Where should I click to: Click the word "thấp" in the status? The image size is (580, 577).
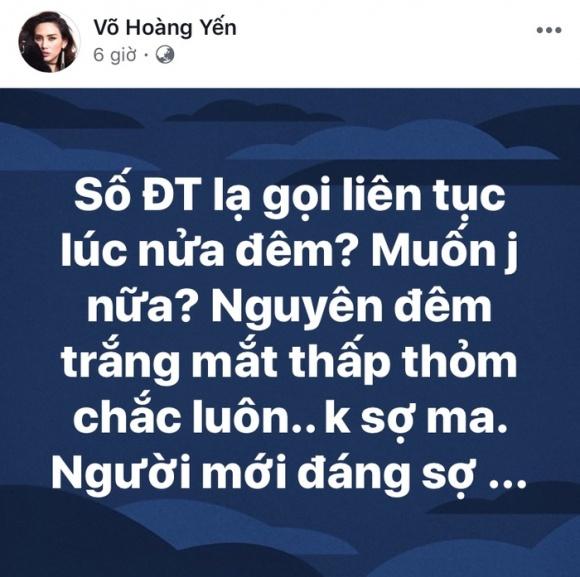(338, 362)
